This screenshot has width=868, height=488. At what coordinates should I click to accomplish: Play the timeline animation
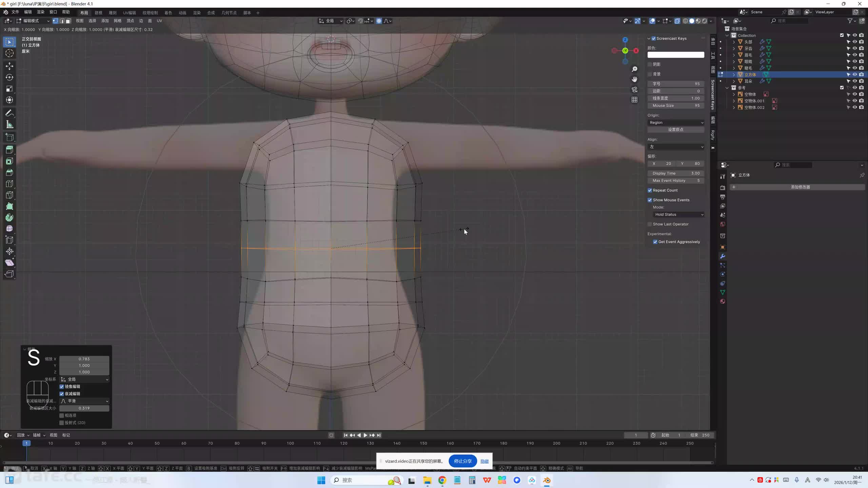(365, 435)
